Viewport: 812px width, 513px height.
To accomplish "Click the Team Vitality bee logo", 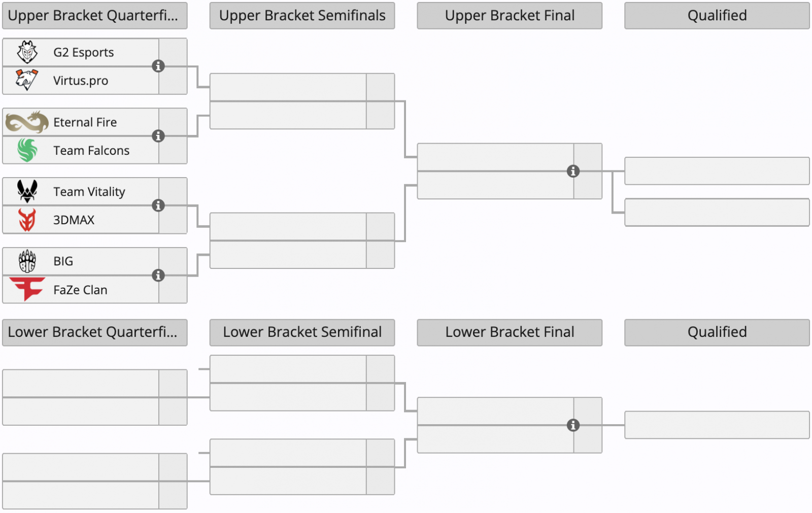I will [x=27, y=191].
